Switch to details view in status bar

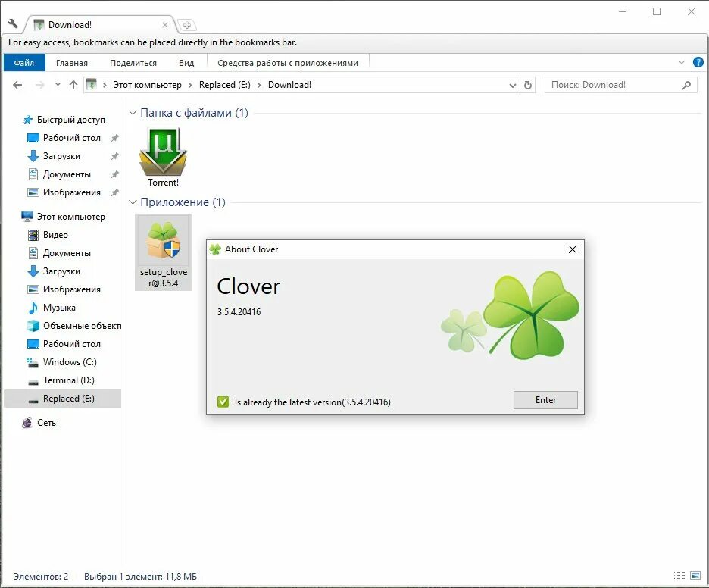678,575
